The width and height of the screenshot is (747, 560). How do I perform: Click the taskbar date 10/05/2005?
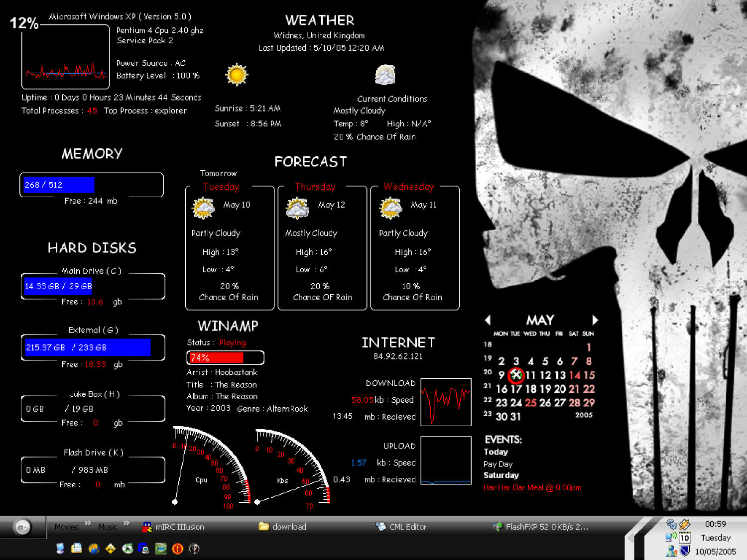(716, 552)
